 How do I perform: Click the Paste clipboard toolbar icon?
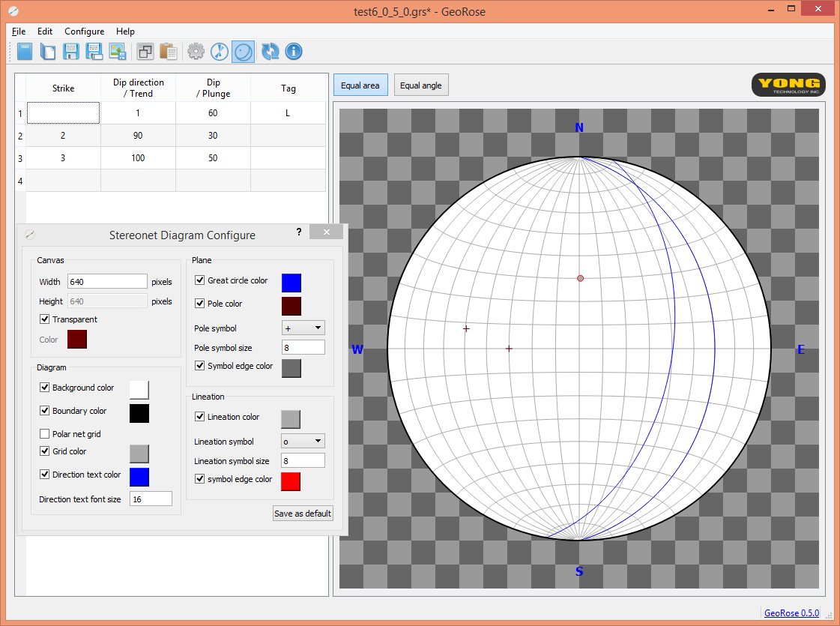click(168, 52)
